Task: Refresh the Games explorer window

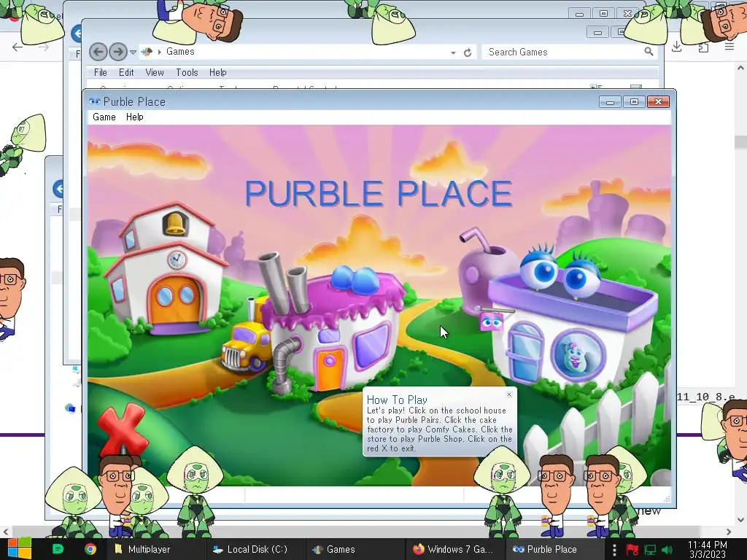Action: (x=468, y=52)
